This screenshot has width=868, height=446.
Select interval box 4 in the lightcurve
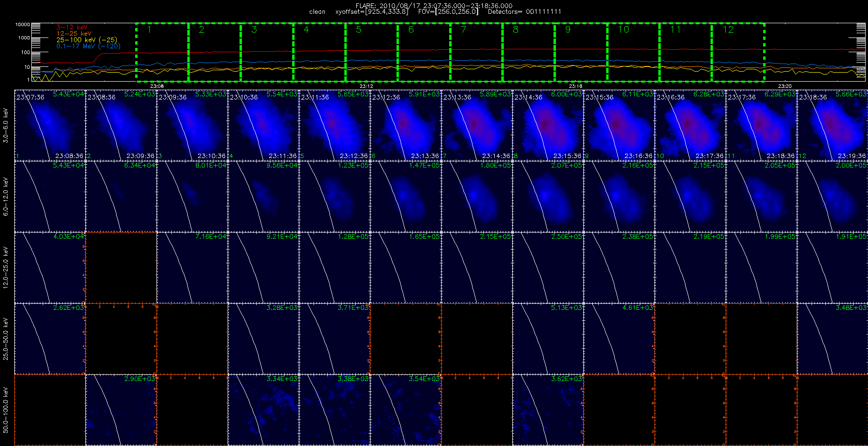(x=319, y=52)
